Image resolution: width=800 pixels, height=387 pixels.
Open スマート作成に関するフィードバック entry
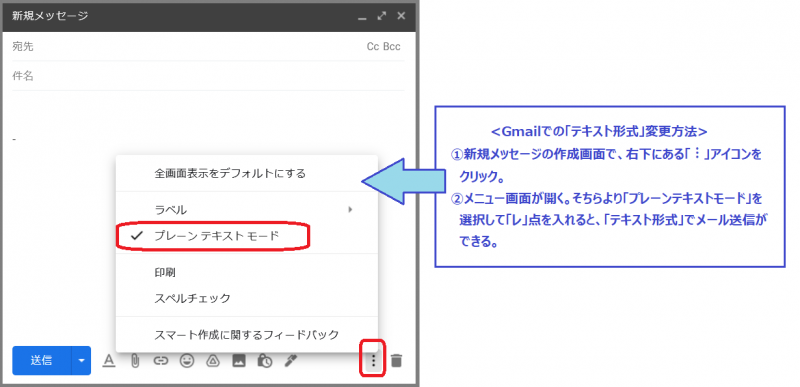(x=247, y=335)
